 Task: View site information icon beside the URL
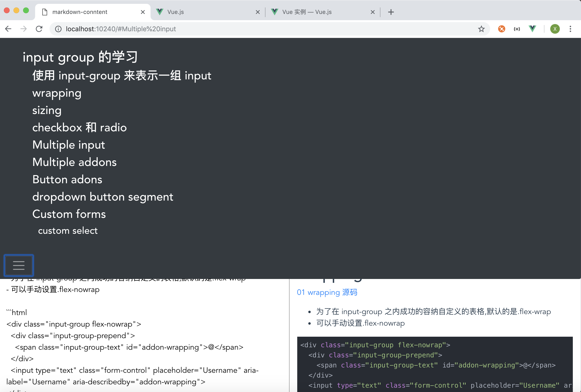(x=58, y=29)
